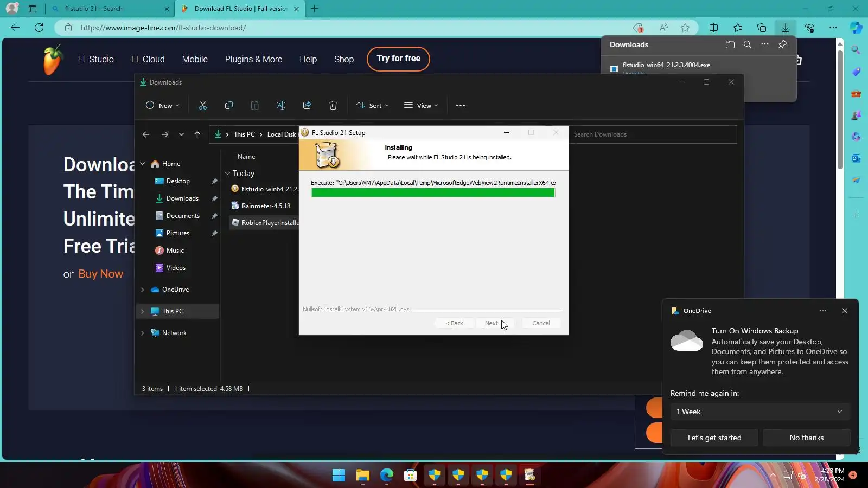Open Edge split screen icon

pos(714,28)
